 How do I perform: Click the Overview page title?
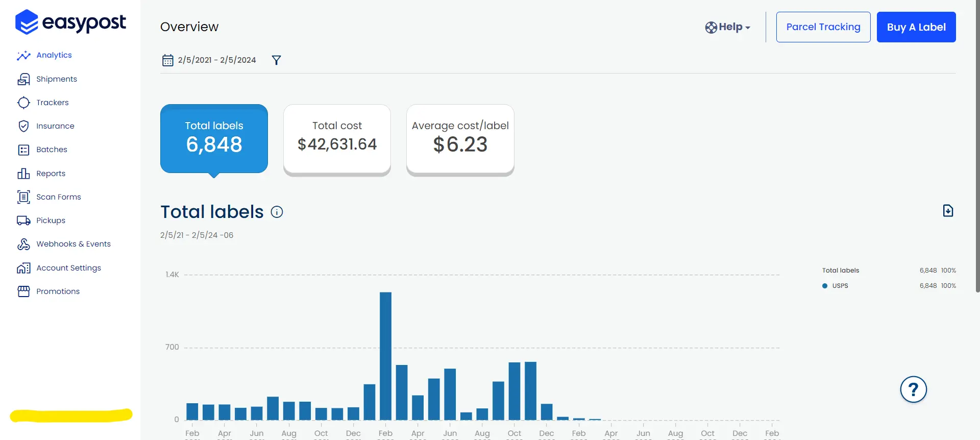(x=189, y=27)
